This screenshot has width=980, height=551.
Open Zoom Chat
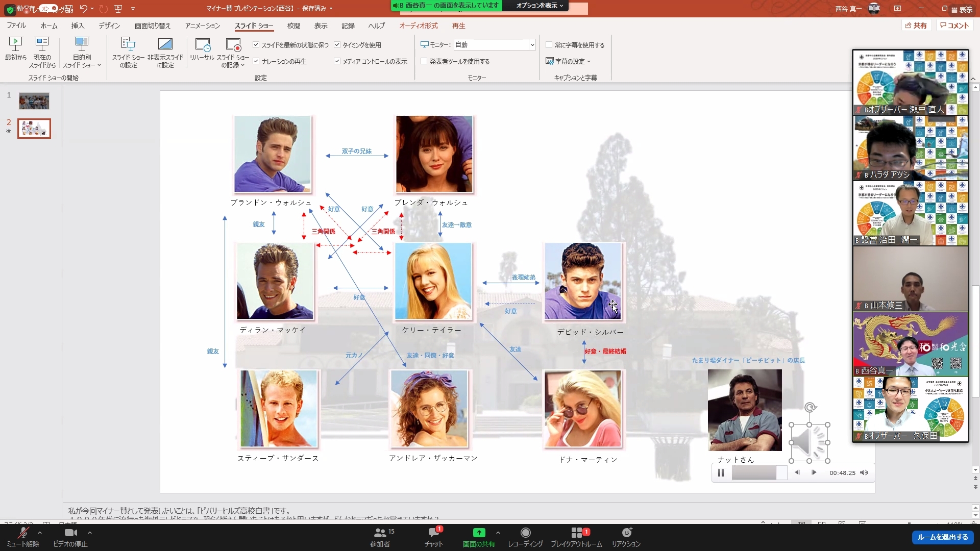coord(434,537)
